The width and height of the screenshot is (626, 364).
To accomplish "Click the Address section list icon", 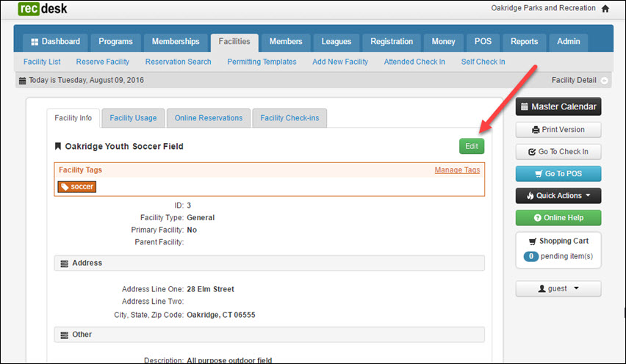I will point(64,263).
